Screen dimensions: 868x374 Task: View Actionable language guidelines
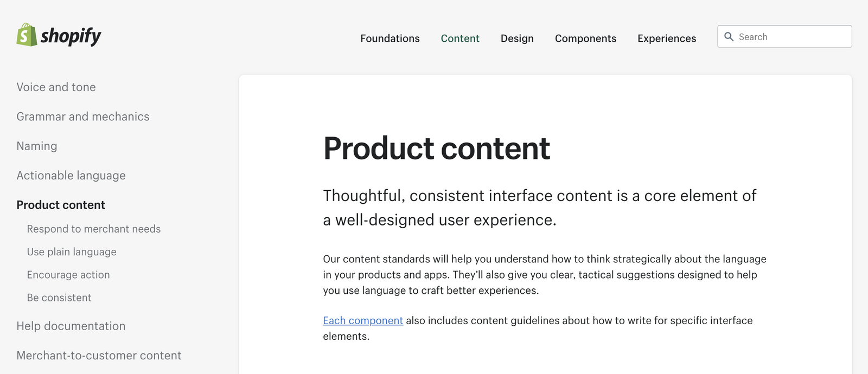click(71, 175)
